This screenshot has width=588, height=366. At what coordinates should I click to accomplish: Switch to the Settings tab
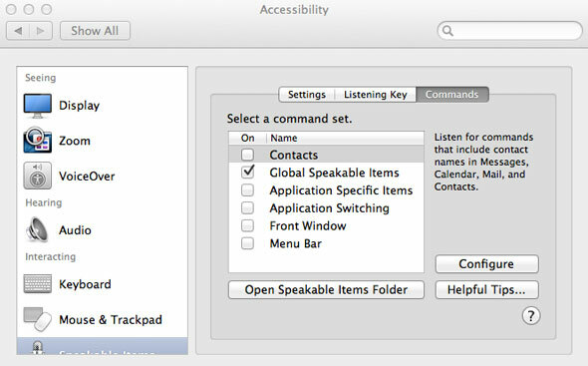click(307, 94)
